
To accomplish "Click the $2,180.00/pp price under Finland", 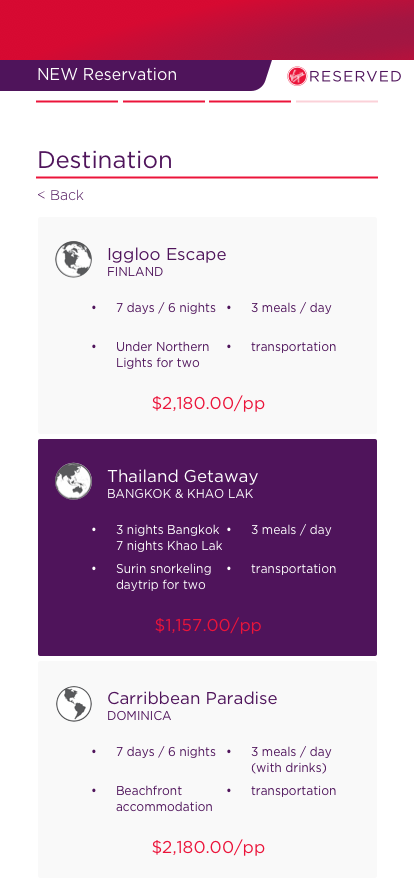I will (x=208, y=403).
